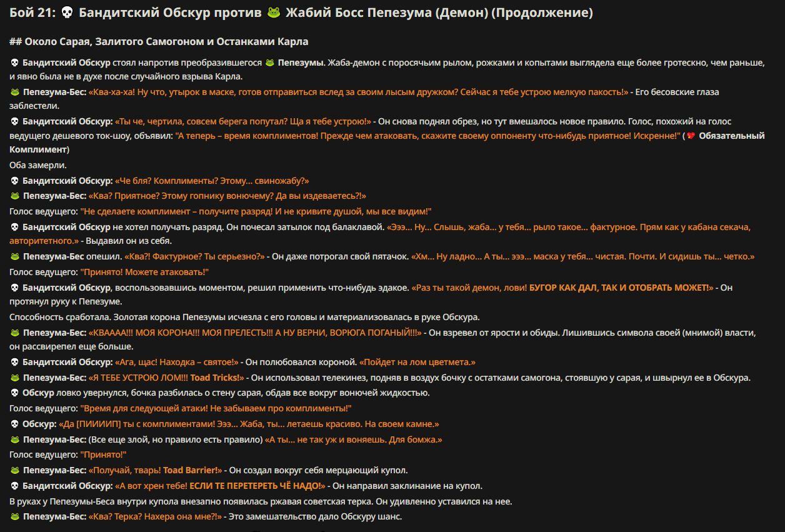Click text "Это замешательство дало Обскуру шанс."
The image size is (785, 532).
315,516
